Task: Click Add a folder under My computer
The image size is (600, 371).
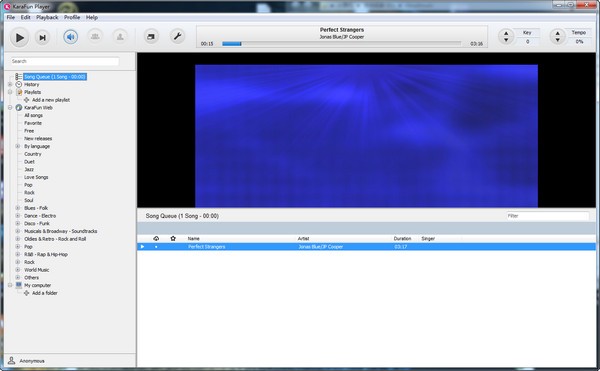Action: (x=44, y=293)
